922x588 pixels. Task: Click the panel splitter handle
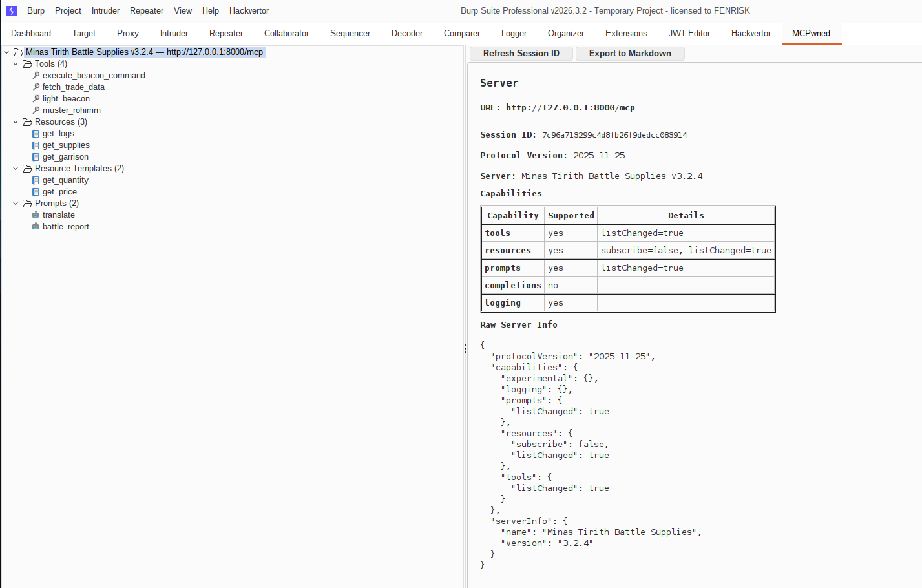click(x=465, y=348)
